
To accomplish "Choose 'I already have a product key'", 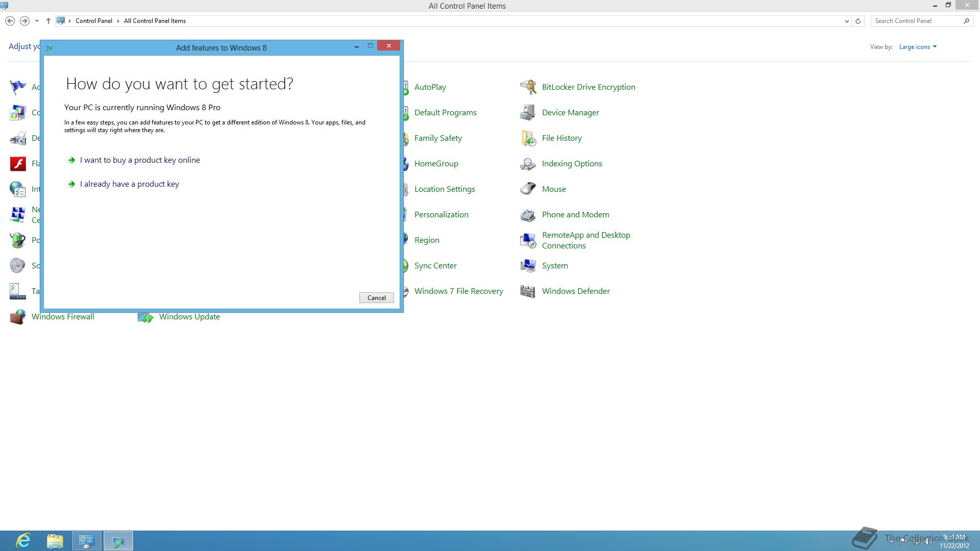I will pos(130,184).
